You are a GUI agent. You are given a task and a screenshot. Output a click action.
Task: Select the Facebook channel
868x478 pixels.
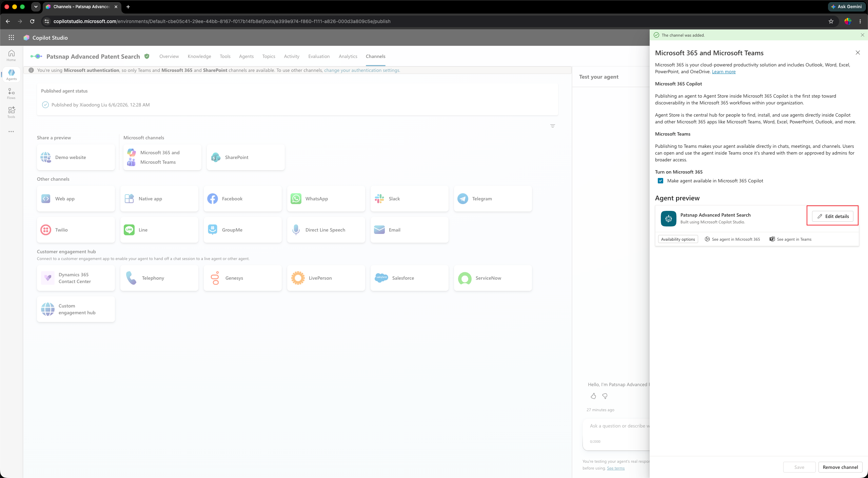(x=243, y=199)
